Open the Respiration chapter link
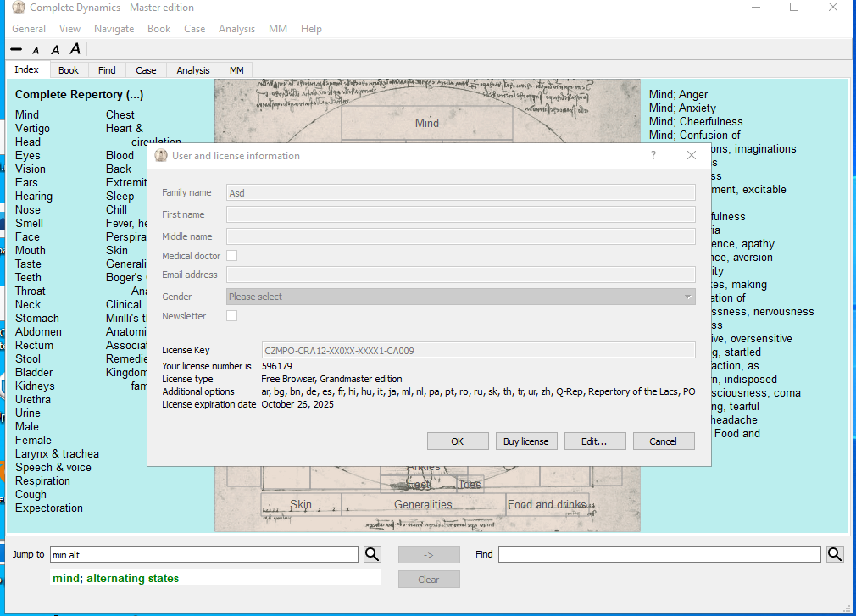 click(42, 480)
